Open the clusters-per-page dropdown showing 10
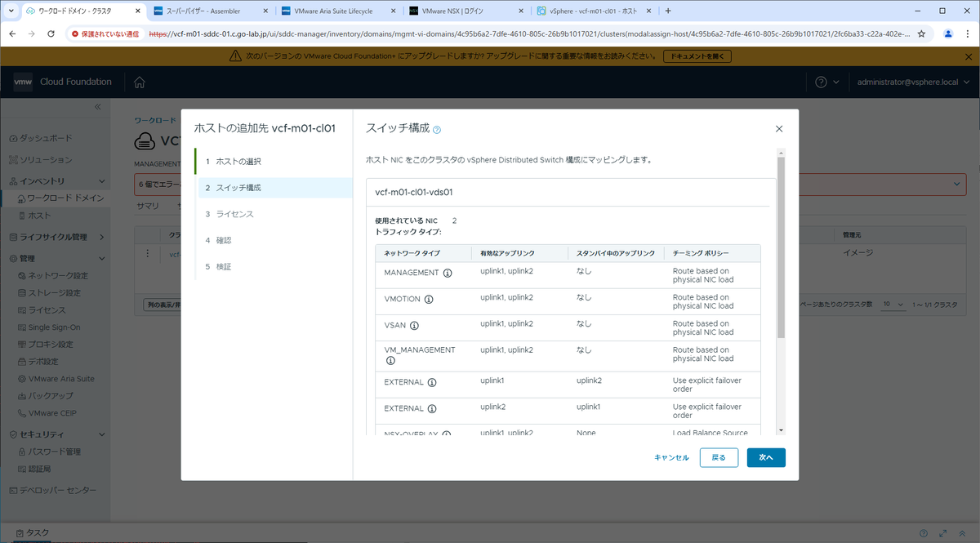This screenshot has width=980, height=543. click(892, 305)
